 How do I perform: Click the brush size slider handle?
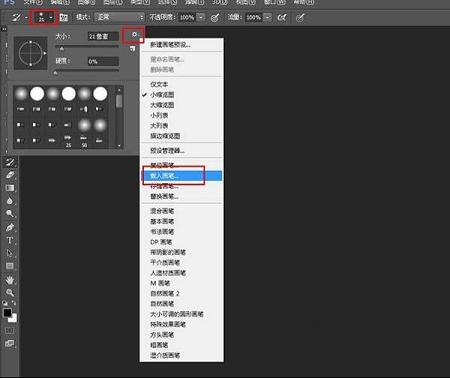click(62, 49)
